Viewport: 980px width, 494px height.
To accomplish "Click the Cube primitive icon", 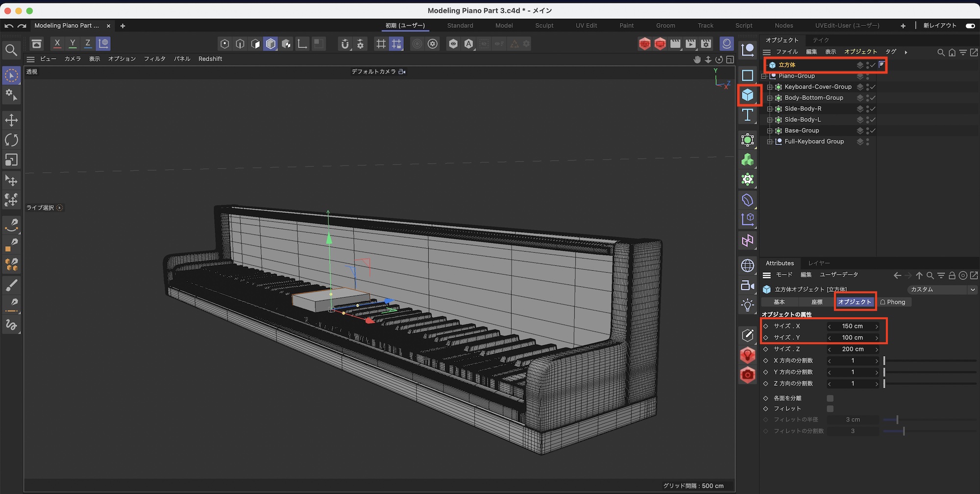I will 747,95.
